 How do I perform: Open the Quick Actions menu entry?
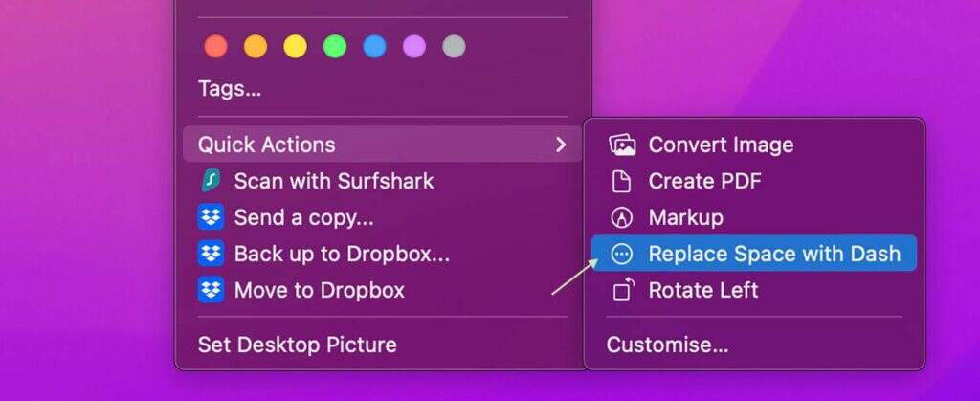[383, 145]
